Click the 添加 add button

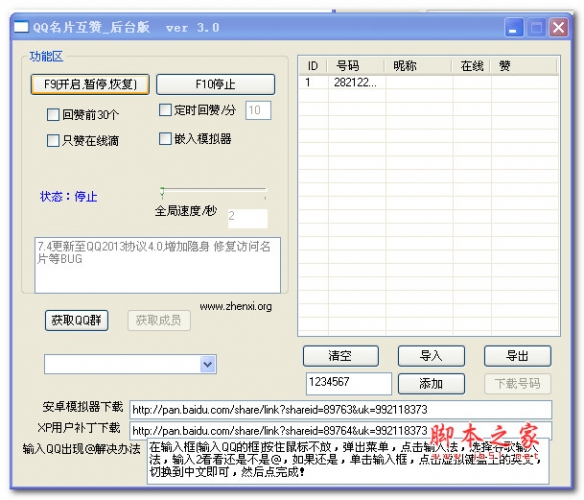[x=431, y=383]
